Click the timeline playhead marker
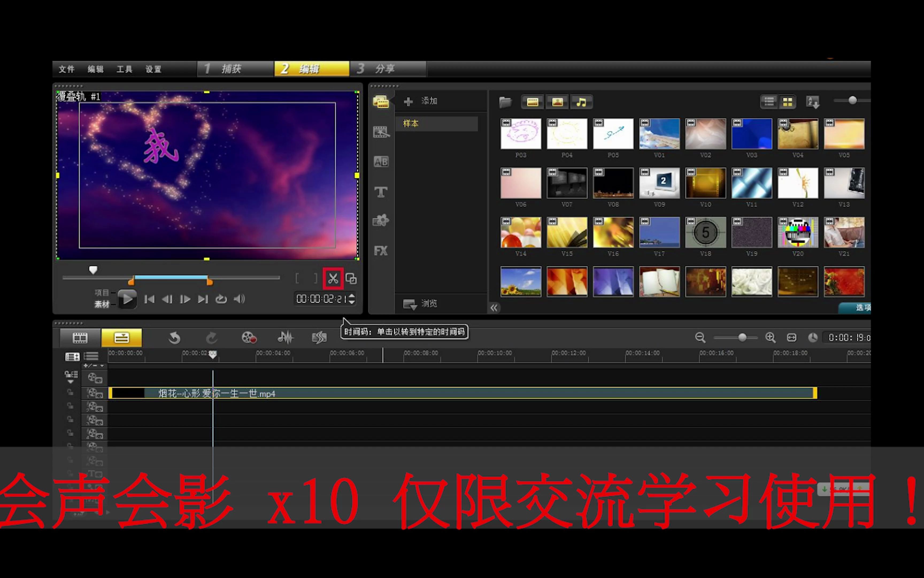The image size is (924, 578). (213, 354)
